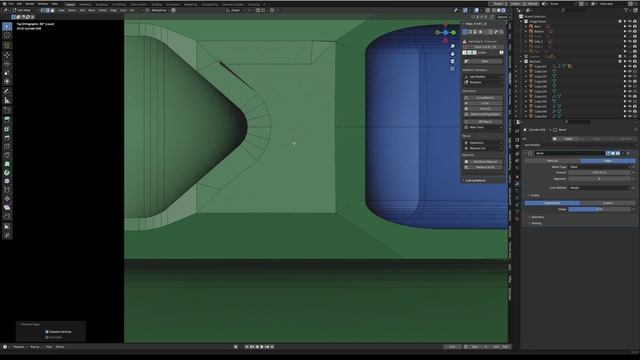This screenshot has width=640, height=360.
Task: Open the Mesh menu in viewport header
Action: 91,10
